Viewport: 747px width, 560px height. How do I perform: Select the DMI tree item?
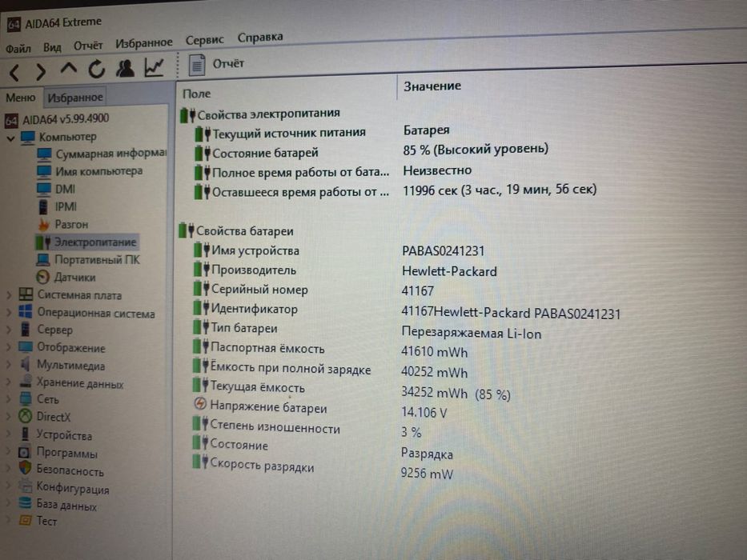pyautogui.click(x=56, y=189)
